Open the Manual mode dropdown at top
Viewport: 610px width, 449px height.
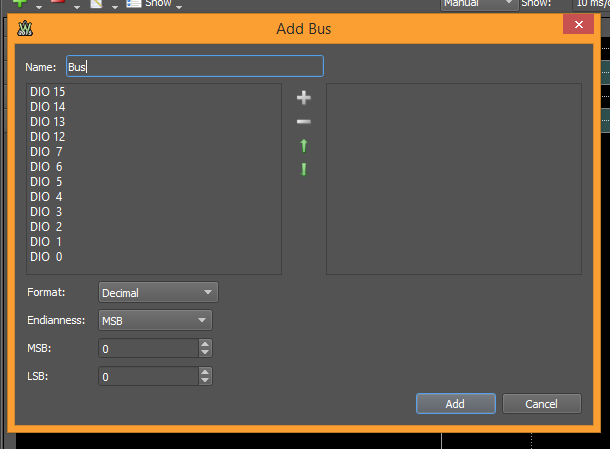point(480,4)
